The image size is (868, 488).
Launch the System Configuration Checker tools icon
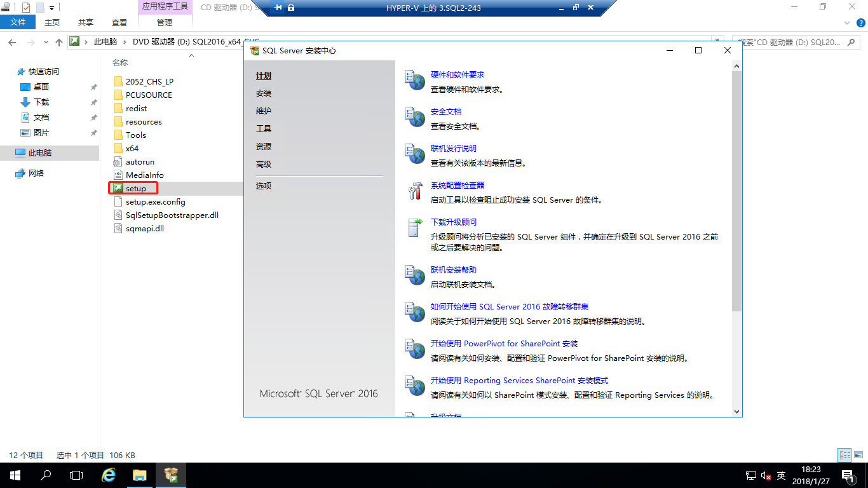(415, 191)
